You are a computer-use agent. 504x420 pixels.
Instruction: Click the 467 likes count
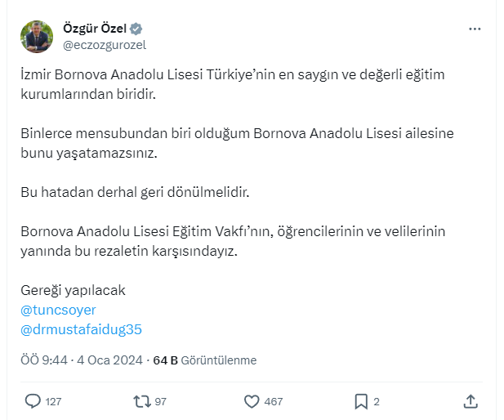[274, 402]
